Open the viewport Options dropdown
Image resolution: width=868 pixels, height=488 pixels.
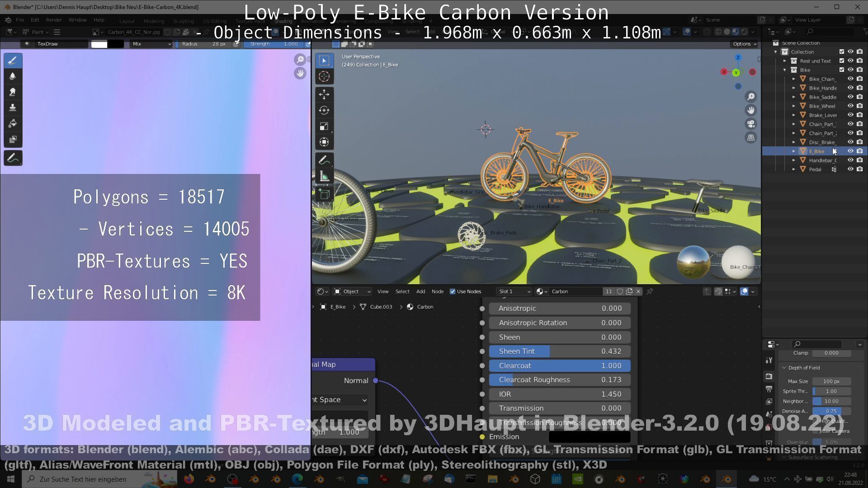[745, 44]
